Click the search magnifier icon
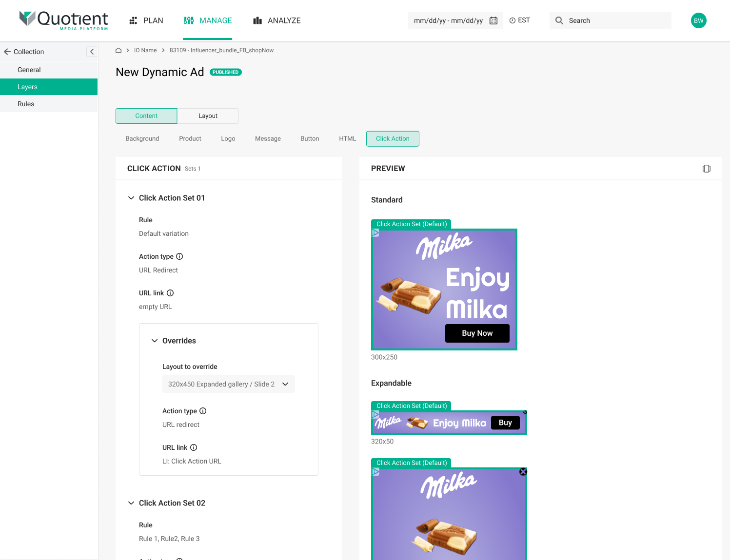 coord(559,20)
